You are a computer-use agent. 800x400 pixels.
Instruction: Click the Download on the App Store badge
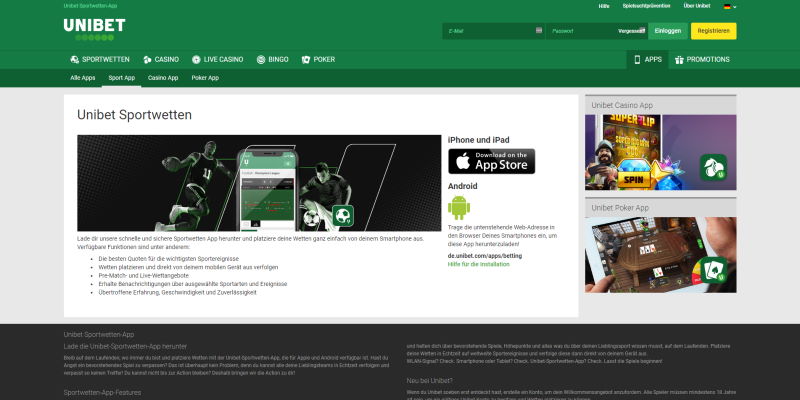(491, 161)
